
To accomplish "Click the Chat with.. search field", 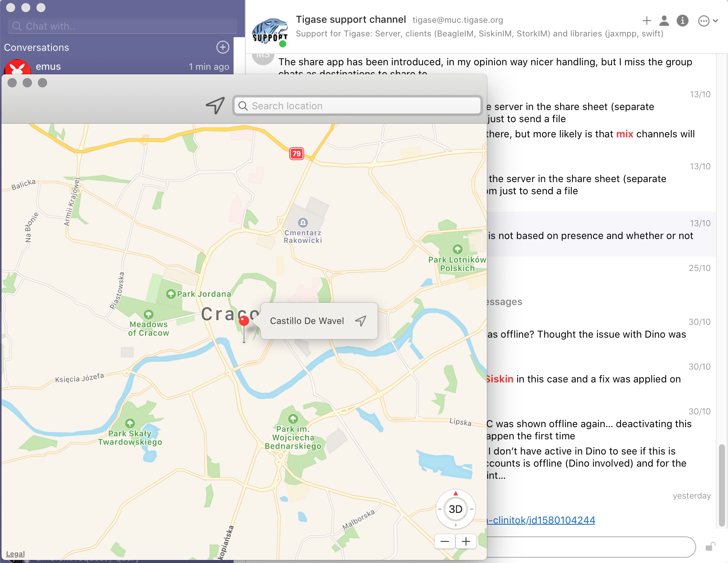I will pyautogui.click(x=122, y=26).
